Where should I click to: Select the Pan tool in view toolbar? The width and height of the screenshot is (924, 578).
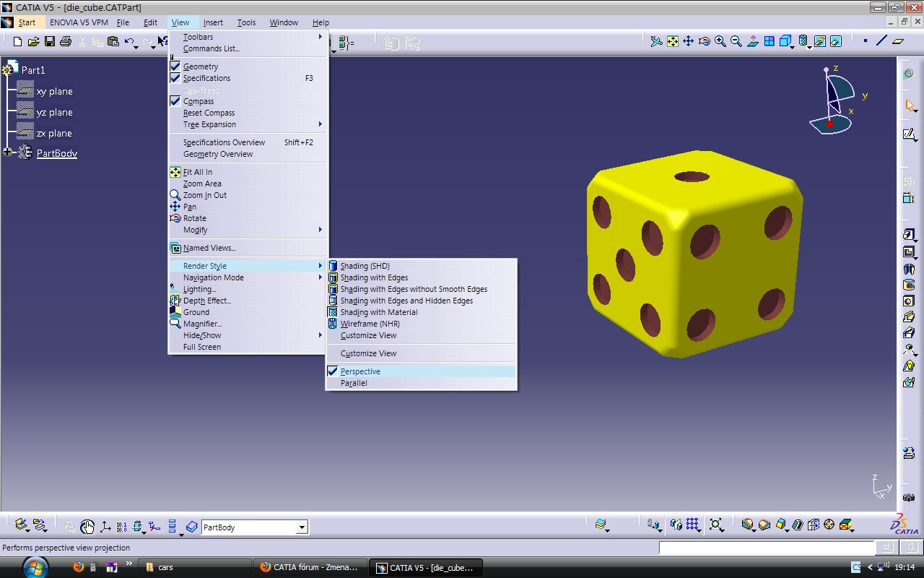pyautogui.click(x=688, y=41)
